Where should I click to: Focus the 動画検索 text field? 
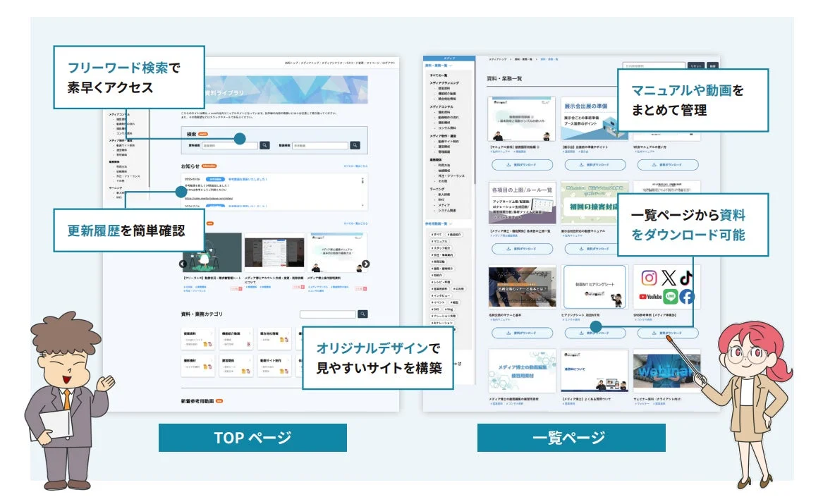pyautogui.click(x=320, y=145)
